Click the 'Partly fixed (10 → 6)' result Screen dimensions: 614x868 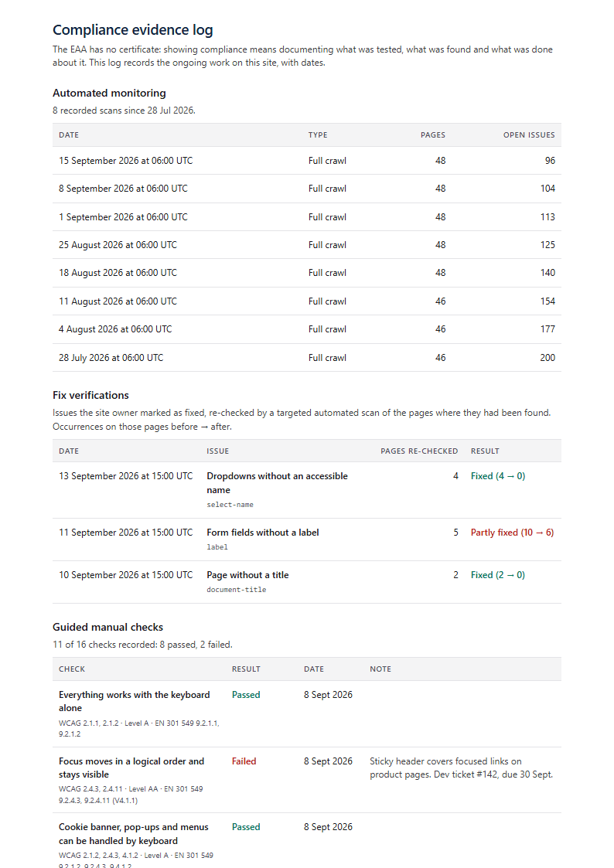pos(512,533)
